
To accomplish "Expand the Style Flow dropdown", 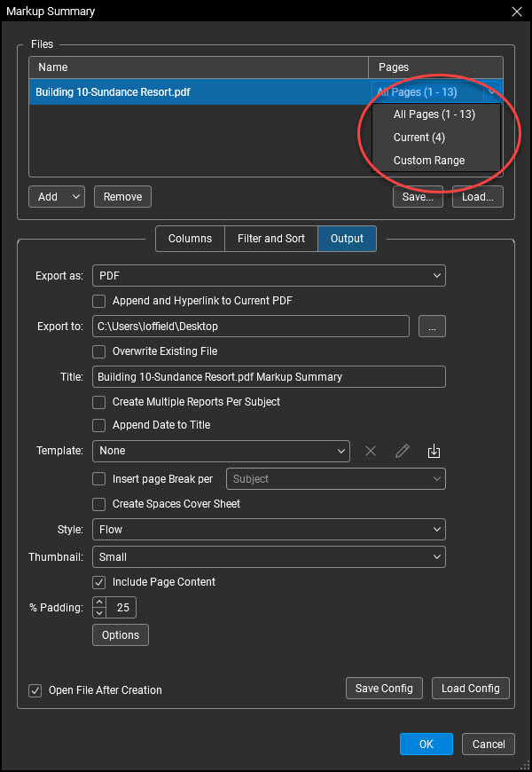I will point(269,529).
